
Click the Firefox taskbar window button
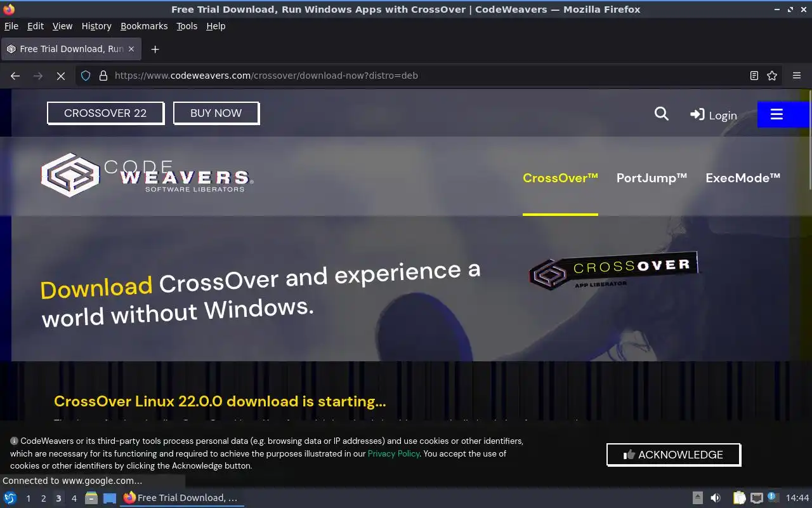(x=182, y=498)
